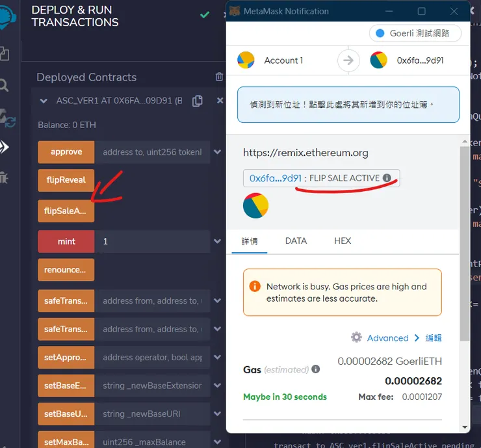Focus the mint amount input field
Screen dimensions: 481x448
tap(153, 241)
